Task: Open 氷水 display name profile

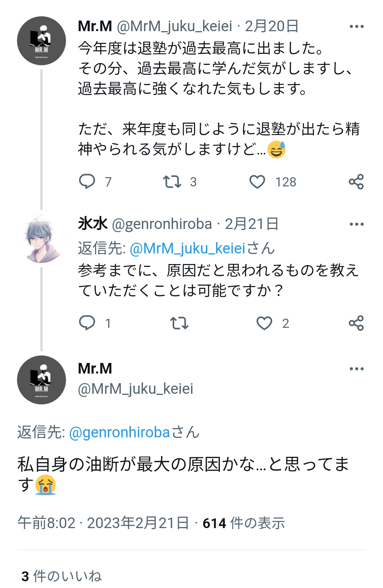Action: click(93, 224)
